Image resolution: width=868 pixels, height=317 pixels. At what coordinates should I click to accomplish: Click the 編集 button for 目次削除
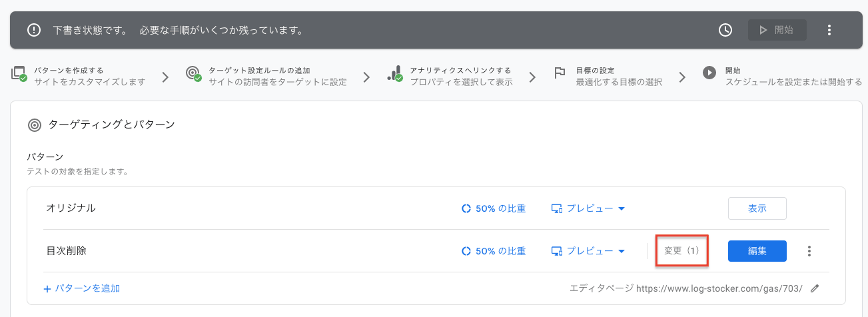pyautogui.click(x=757, y=251)
